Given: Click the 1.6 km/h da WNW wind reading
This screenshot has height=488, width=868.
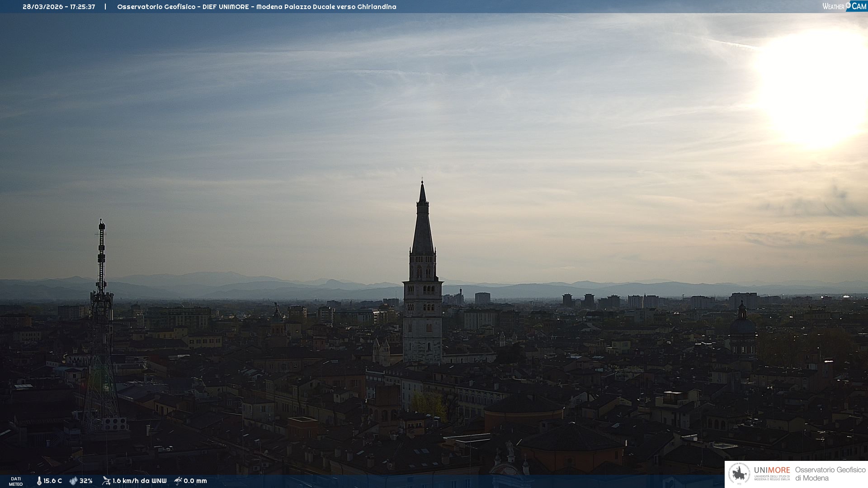Looking at the screenshot, I should (x=139, y=481).
